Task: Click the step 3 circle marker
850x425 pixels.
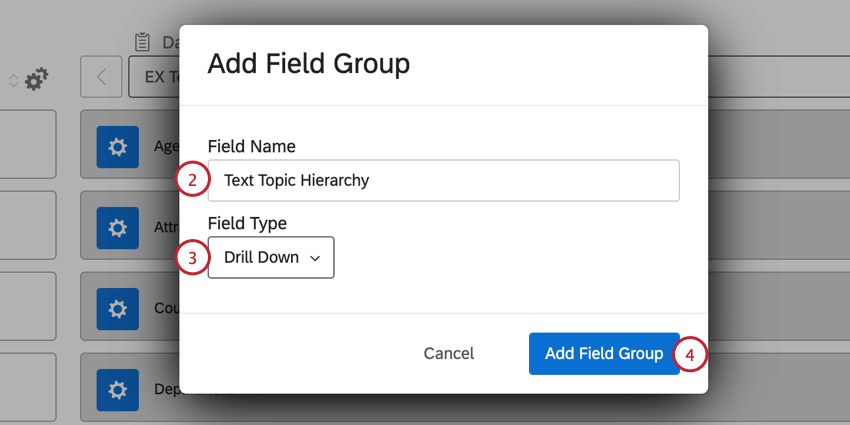Action: (192, 257)
